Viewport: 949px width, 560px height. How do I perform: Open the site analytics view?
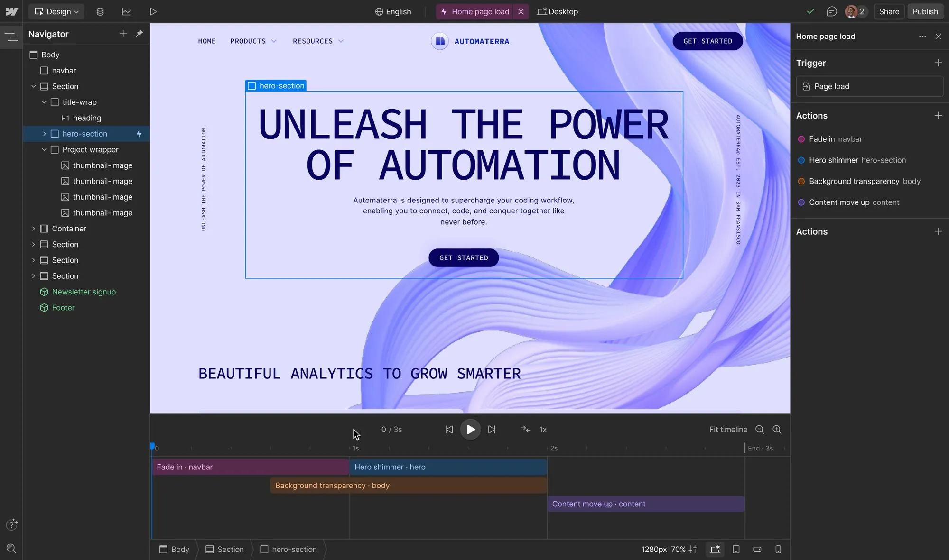(x=126, y=11)
